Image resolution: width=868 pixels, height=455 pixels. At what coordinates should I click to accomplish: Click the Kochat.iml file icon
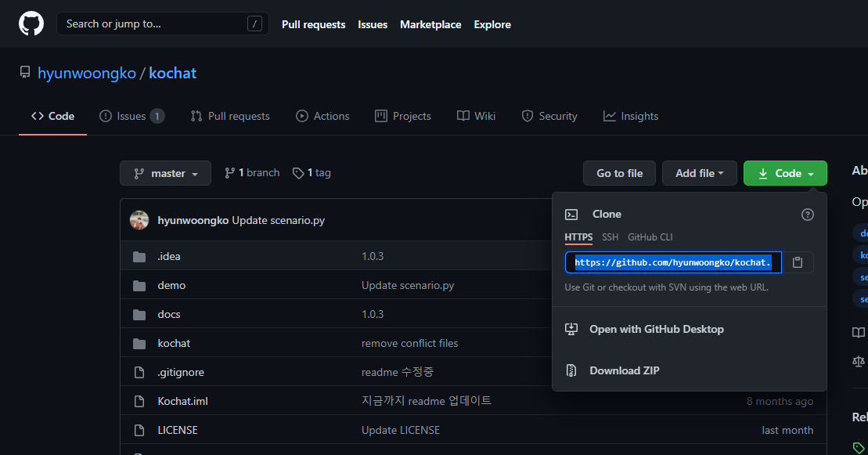point(139,401)
